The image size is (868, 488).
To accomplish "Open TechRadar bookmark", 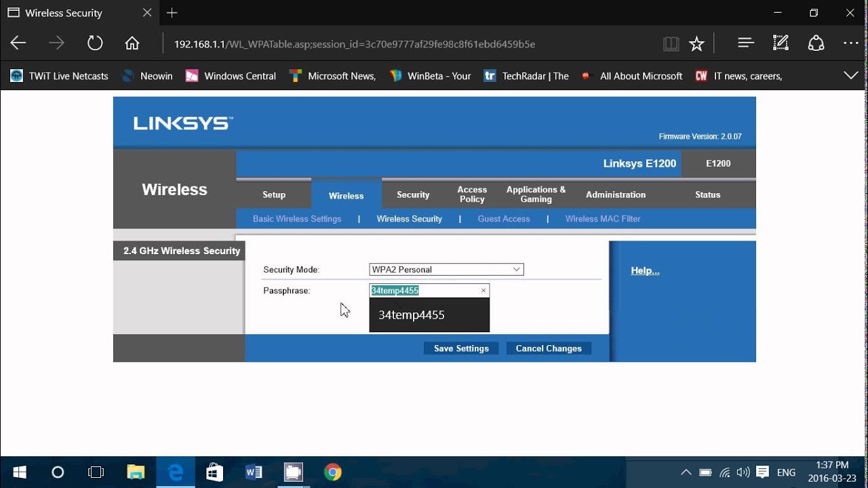I will pos(526,76).
